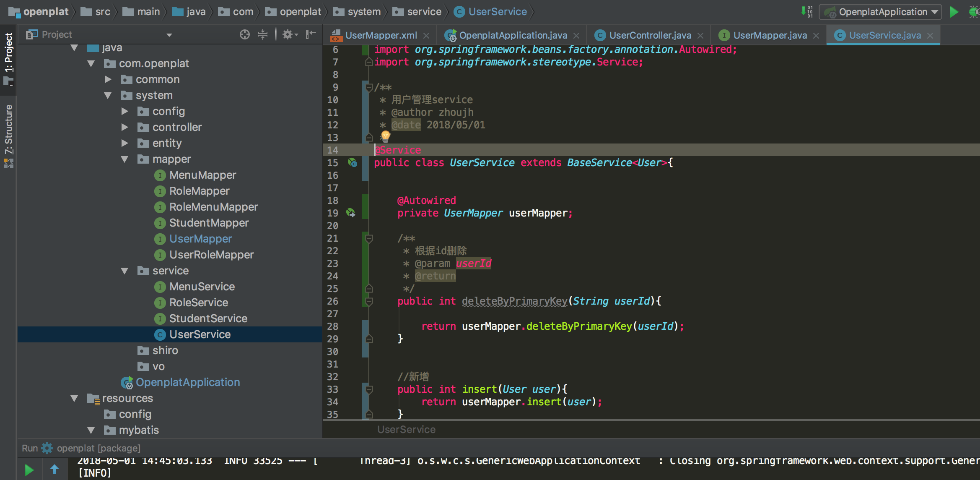Click UserService in the breadcrumb navigation bar
The height and width of the screenshot is (480, 980).
pos(497,11)
